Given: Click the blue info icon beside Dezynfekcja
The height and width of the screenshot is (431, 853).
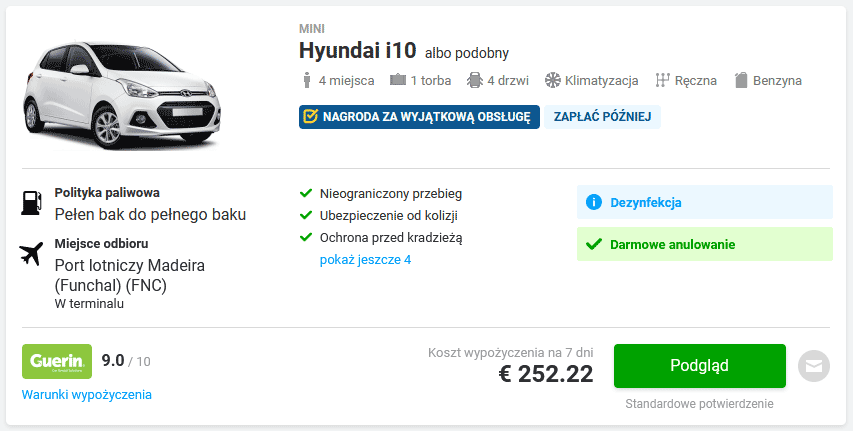Looking at the screenshot, I should 594,202.
